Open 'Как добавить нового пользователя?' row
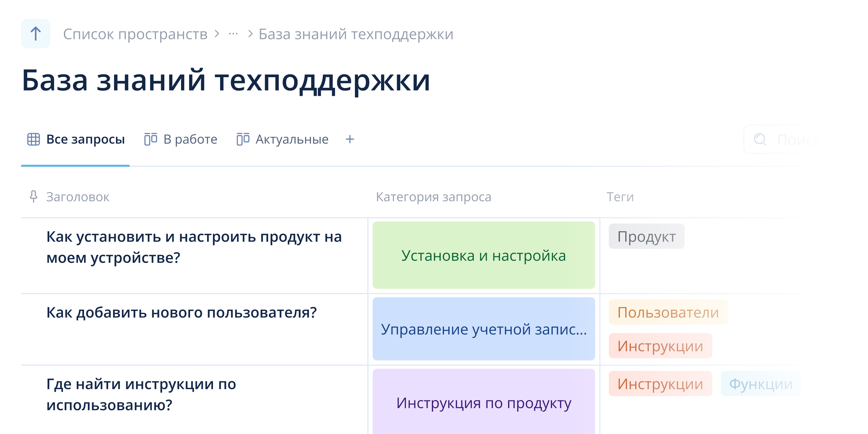The width and height of the screenshot is (868, 434). [182, 312]
